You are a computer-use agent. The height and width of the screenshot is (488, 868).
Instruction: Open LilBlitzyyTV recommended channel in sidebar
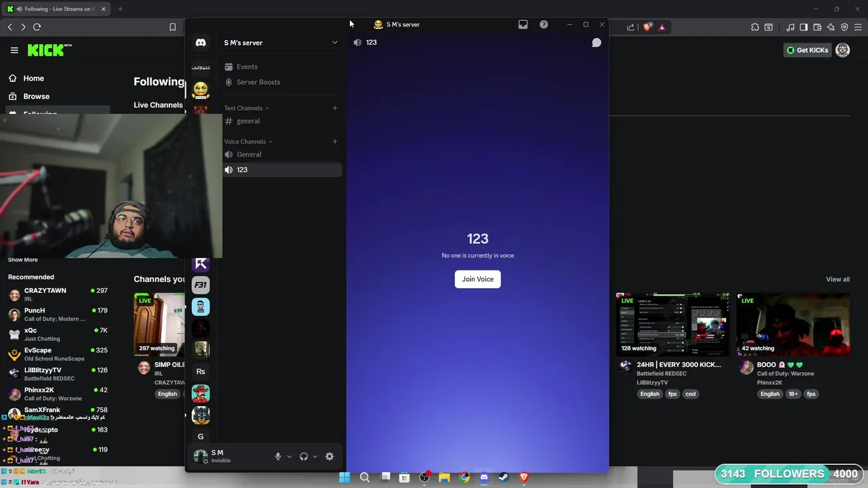click(58, 374)
